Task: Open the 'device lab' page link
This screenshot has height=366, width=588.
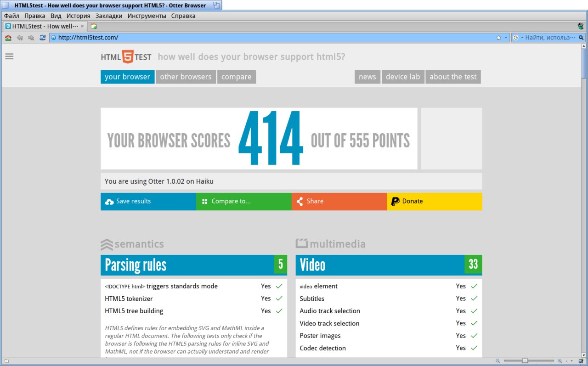Action: (x=403, y=77)
